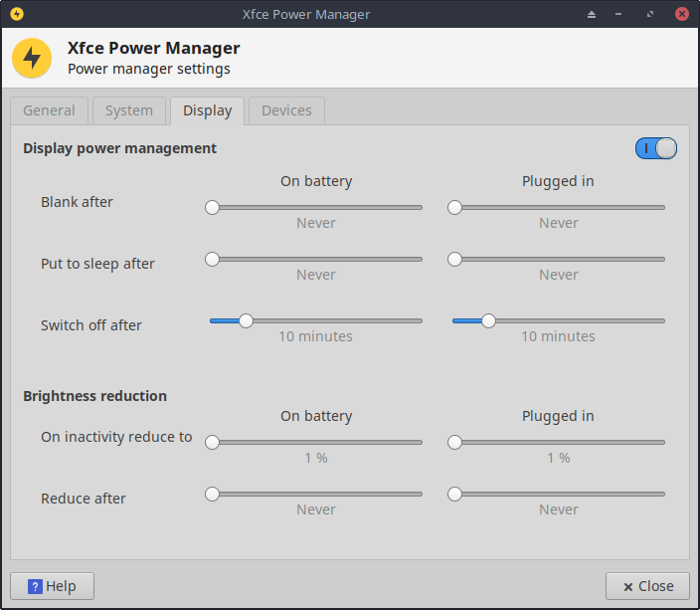Open the System tab
700x610 pixels.
(129, 110)
